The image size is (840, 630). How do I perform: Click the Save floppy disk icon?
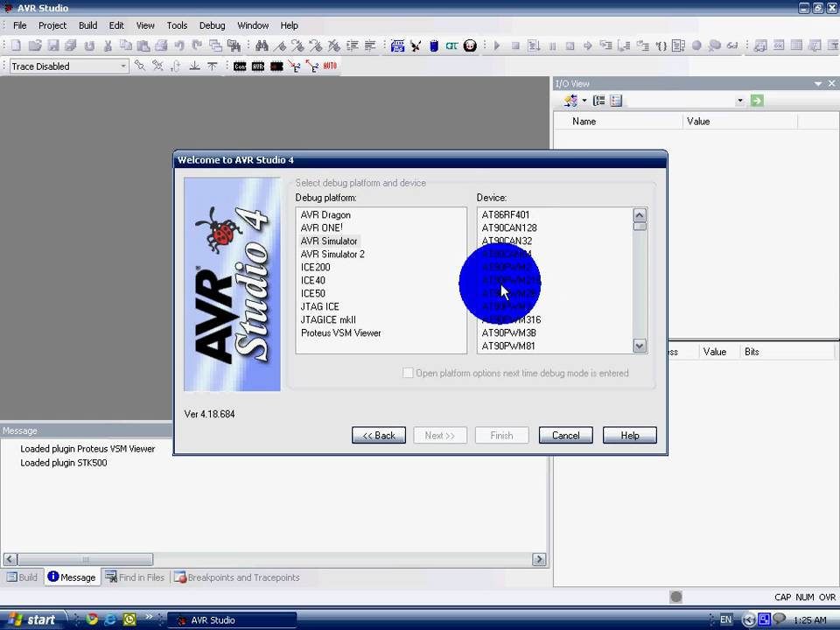click(x=53, y=45)
